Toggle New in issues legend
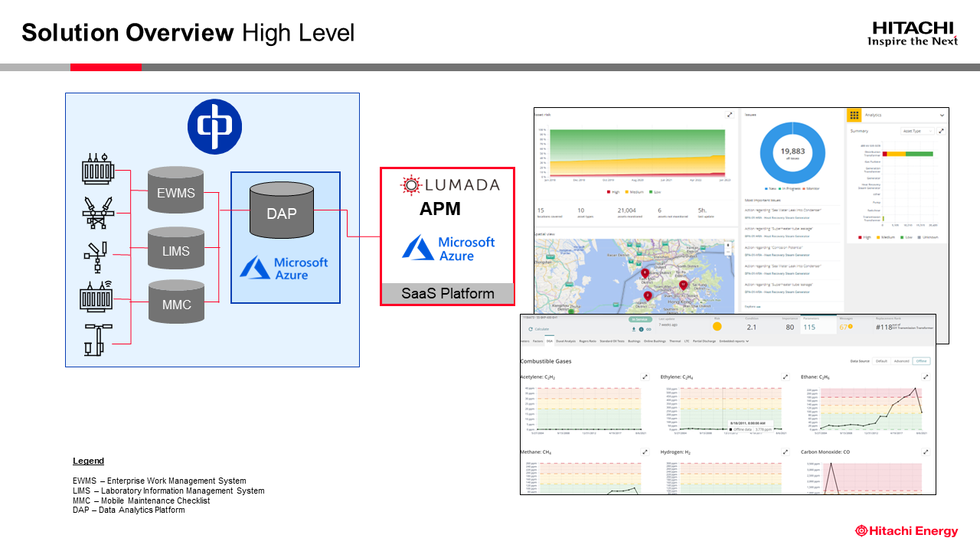 point(770,188)
